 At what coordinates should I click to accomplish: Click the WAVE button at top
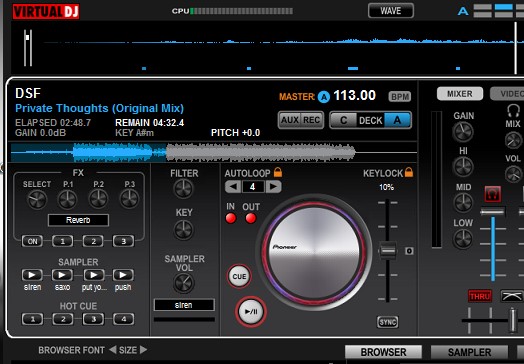(x=391, y=11)
